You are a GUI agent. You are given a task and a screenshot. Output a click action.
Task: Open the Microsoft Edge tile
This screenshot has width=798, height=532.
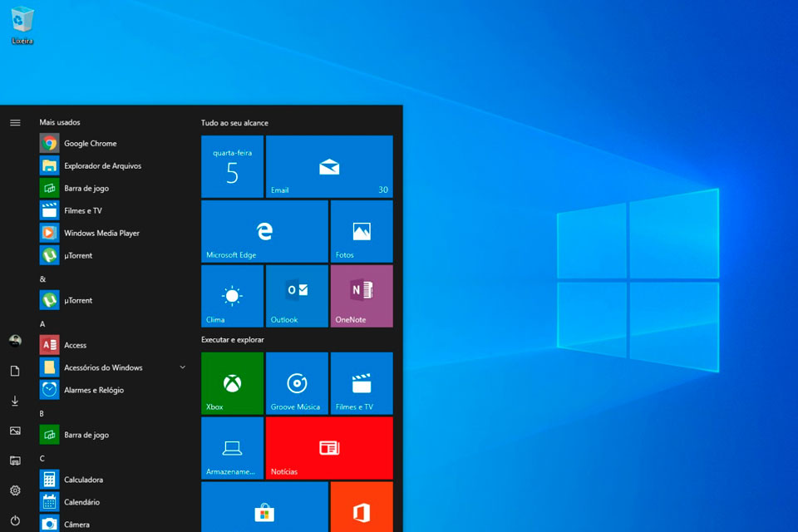264,231
